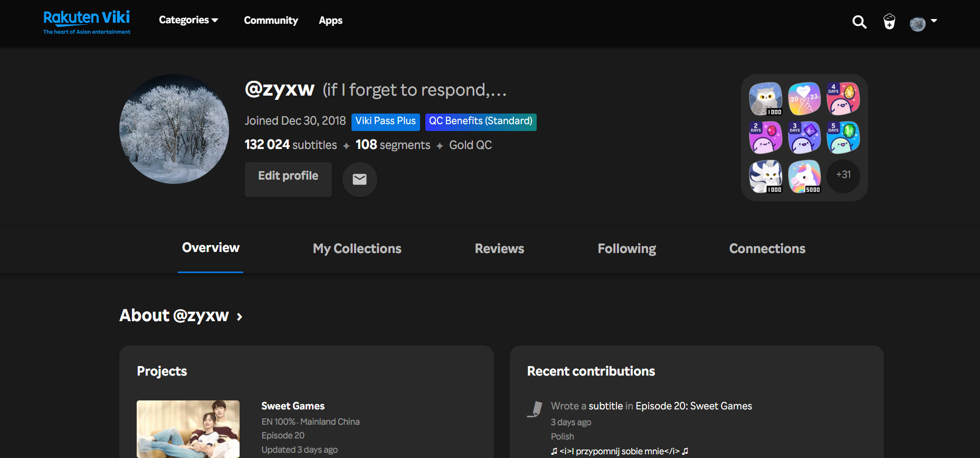Click the Gold QC status text
This screenshot has width=980, height=458.
(x=470, y=145)
